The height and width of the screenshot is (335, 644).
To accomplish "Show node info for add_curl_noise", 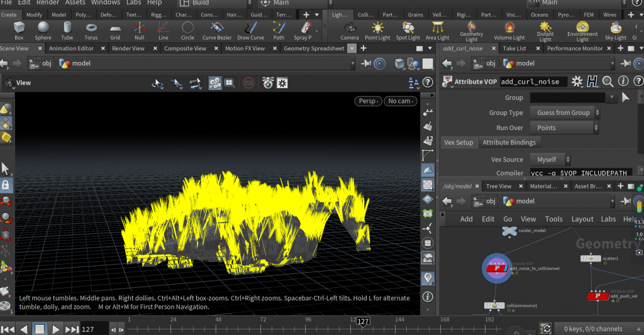I will point(623,81).
